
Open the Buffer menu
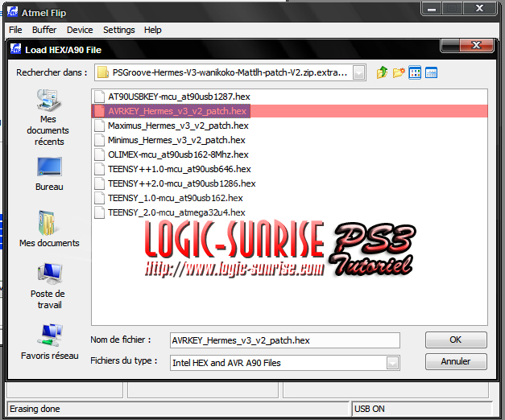pyautogui.click(x=44, y=30)
